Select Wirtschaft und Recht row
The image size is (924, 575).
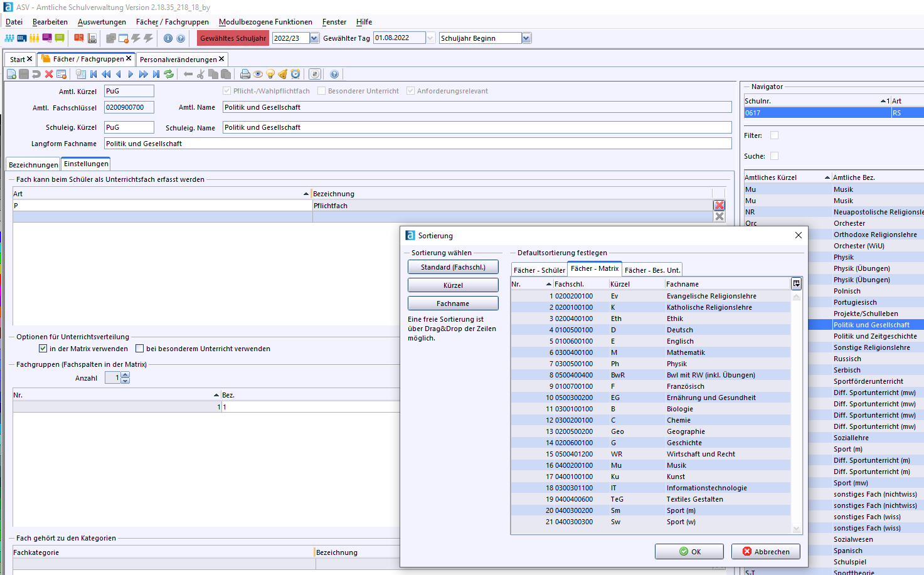pos(651,454)
